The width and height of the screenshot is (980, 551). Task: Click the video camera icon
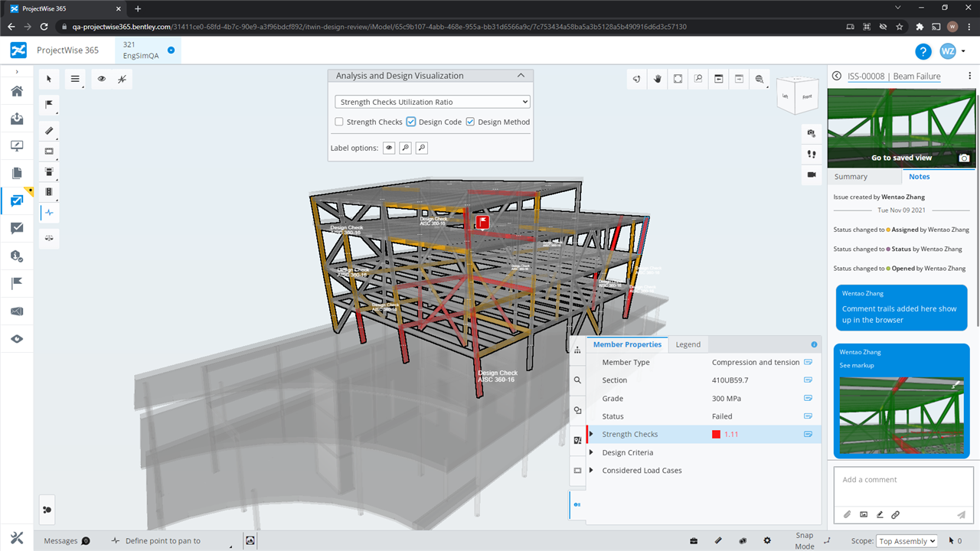point(812,174)
